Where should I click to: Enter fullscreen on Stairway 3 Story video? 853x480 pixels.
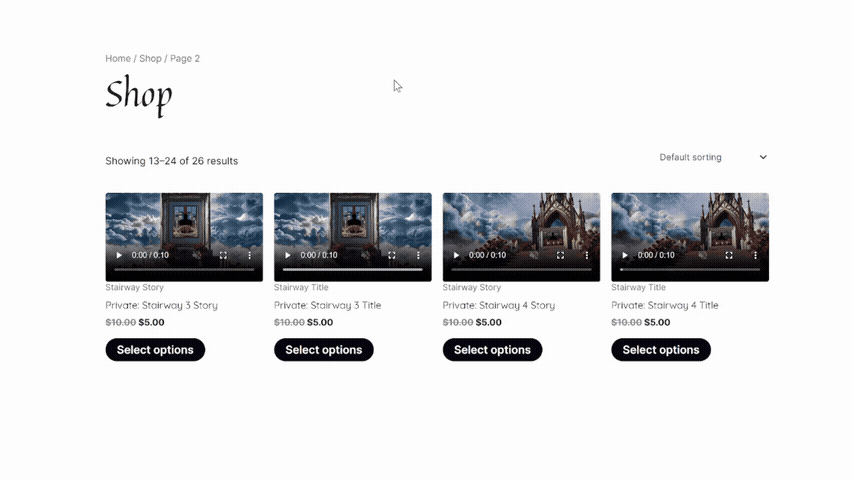pyautogui.click(x=223, y=255)
